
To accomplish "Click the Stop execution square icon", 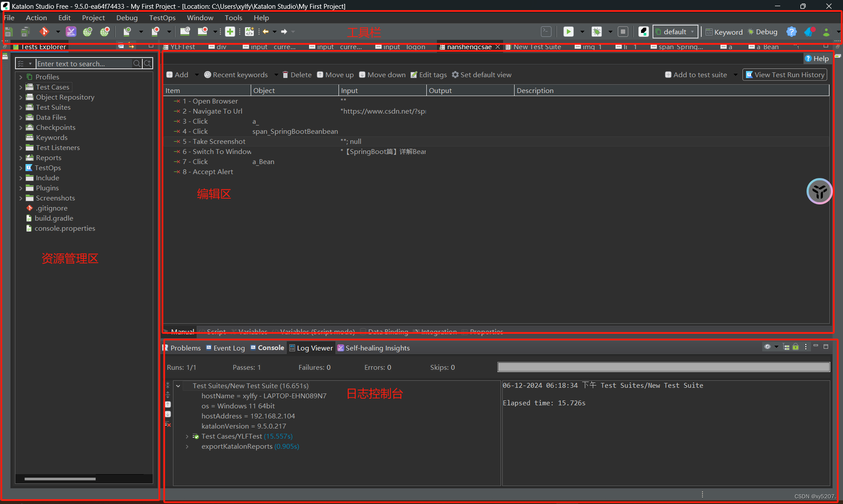I will tap(623, 32).
